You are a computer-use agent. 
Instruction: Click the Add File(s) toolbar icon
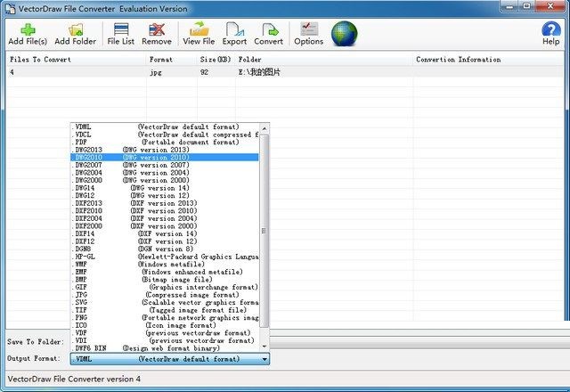point(28,29)
